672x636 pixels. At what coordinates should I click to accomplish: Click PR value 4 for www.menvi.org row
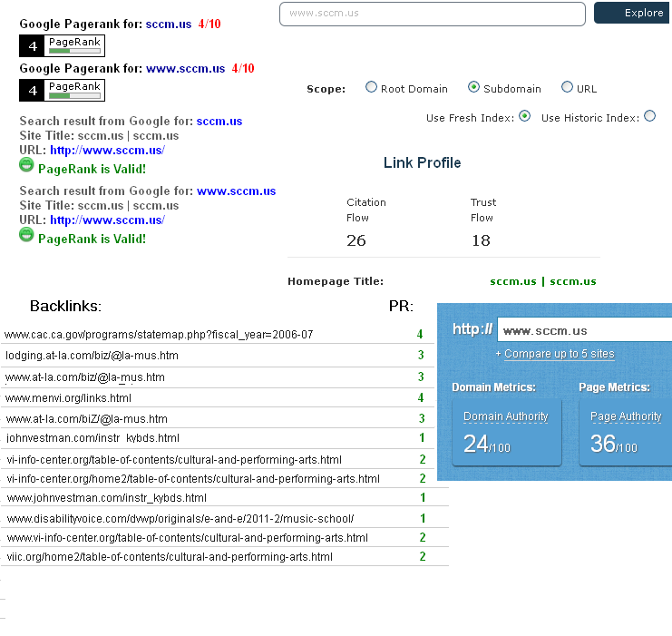[421, 398]
